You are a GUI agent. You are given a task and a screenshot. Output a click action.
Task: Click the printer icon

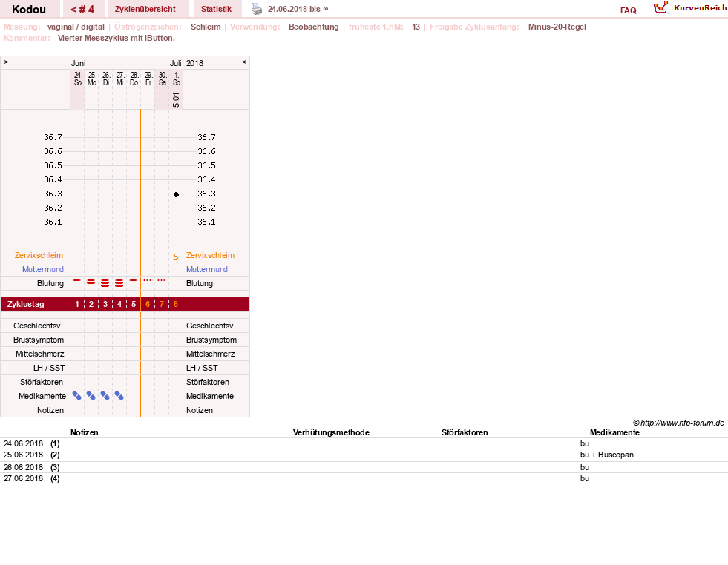(x=257, y=9)
